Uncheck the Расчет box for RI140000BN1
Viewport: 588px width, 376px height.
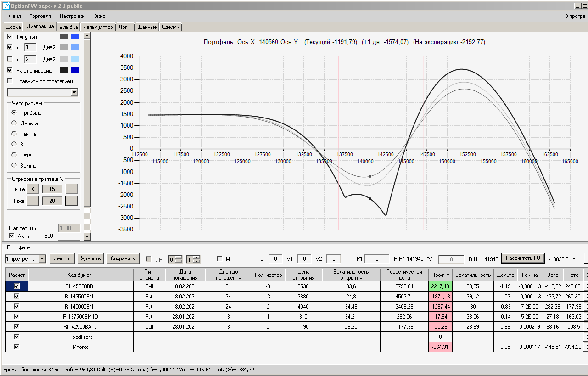click(x=17, y=306)
